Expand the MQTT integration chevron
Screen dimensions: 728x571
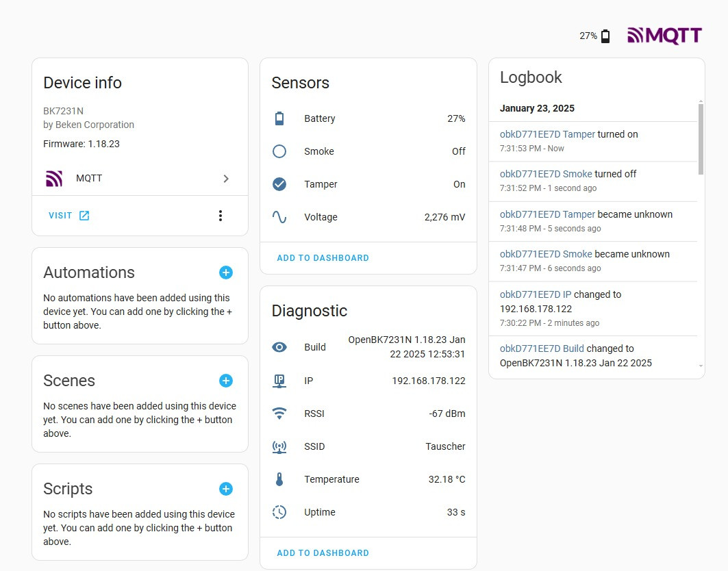(x=226, y=179)
